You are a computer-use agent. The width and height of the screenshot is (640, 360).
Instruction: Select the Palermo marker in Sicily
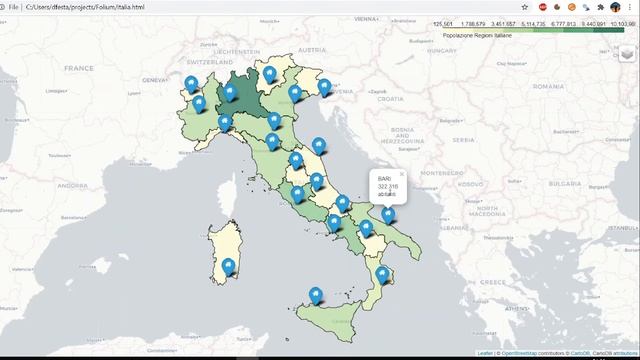coord(316,296)
